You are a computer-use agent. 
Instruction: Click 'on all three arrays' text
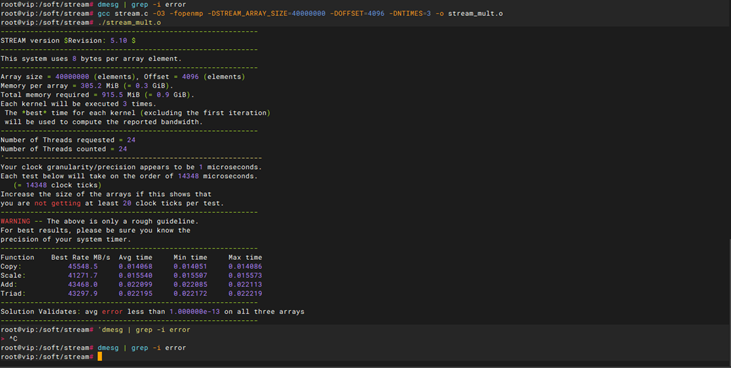coord(264,312)
